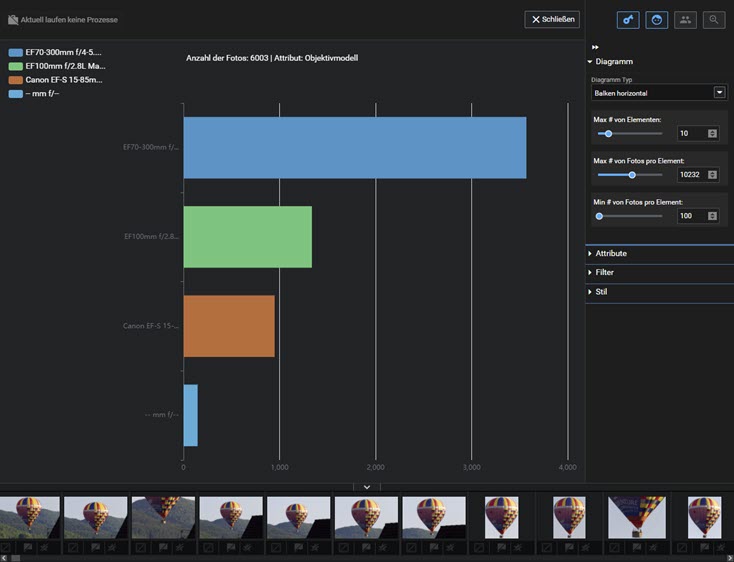Collapse filmstrip with the down chevron

(367, 487)
